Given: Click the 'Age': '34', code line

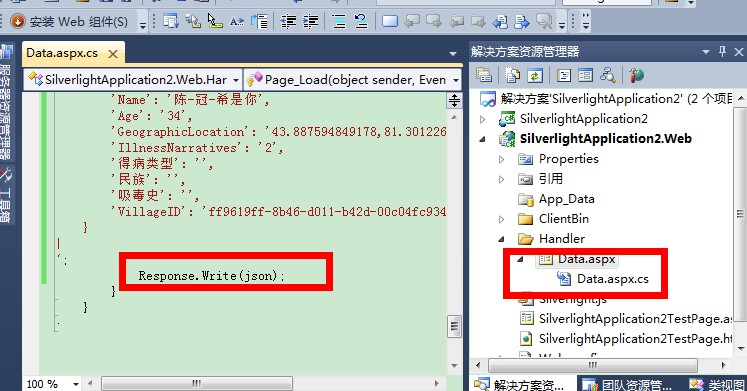Looking at the screenshot, I should [x=151, y=116].
